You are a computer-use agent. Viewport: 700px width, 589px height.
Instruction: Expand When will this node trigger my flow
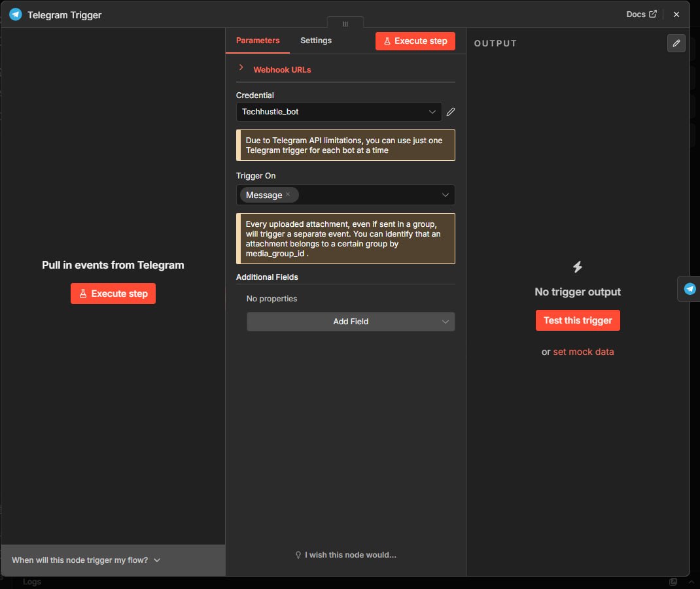pyautogui.click(x=86, y=560)
